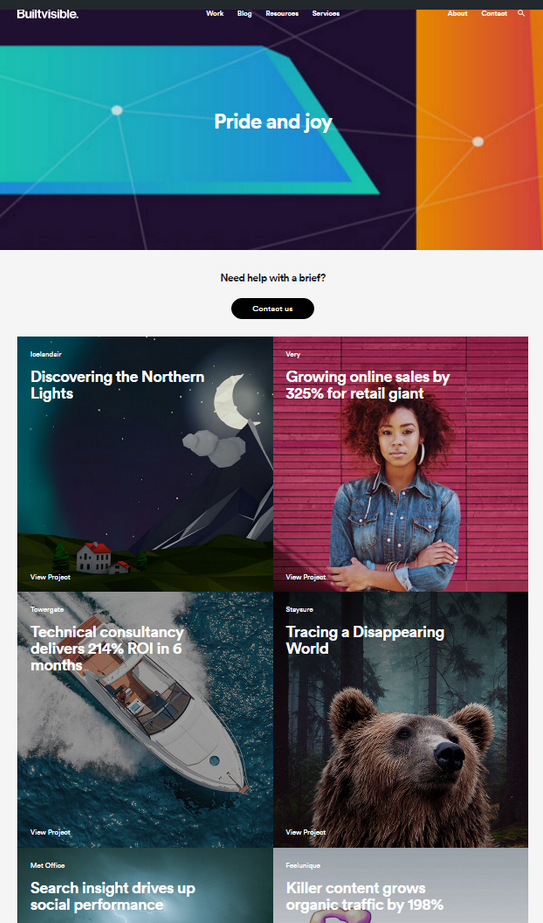Open the Work menu item
This screenshot has width=543, height=923.
(x=214, y=13)
